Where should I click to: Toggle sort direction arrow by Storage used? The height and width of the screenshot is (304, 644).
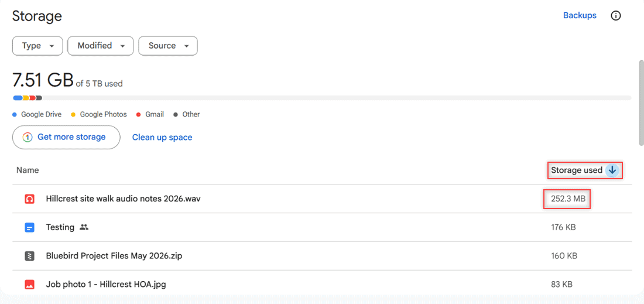click(x=612, y=170)
